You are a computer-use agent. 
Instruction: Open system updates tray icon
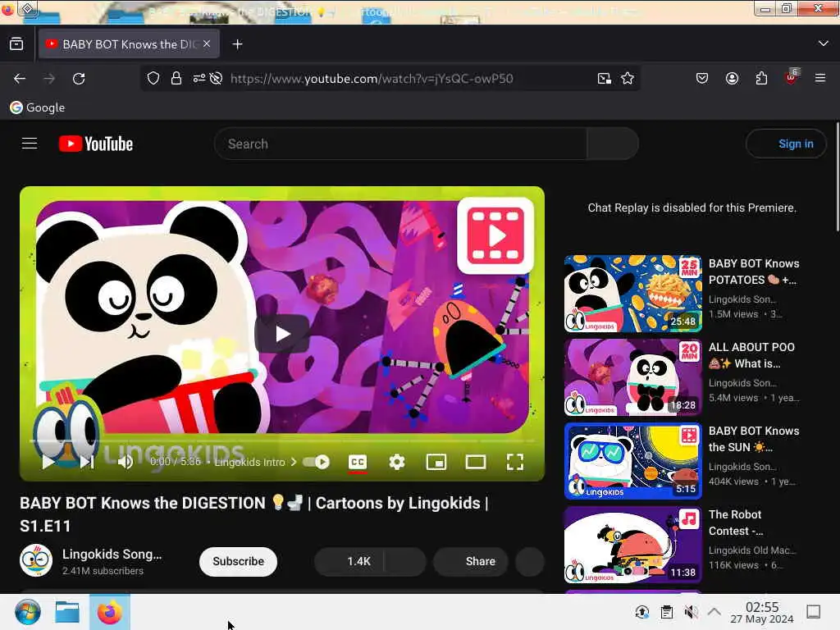641,612
